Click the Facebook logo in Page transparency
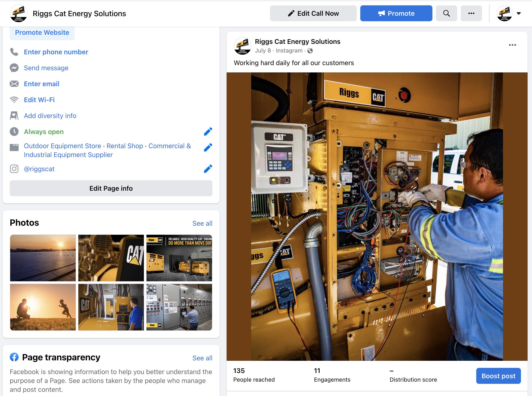Image resolution: width=532 pixels, height=396 pixels. (x=14, y=357)
